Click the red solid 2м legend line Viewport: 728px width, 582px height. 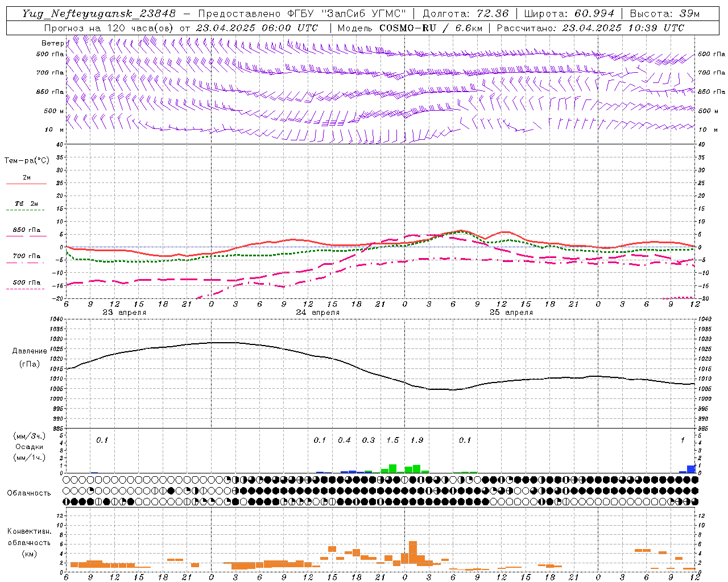tap(26, 184)
